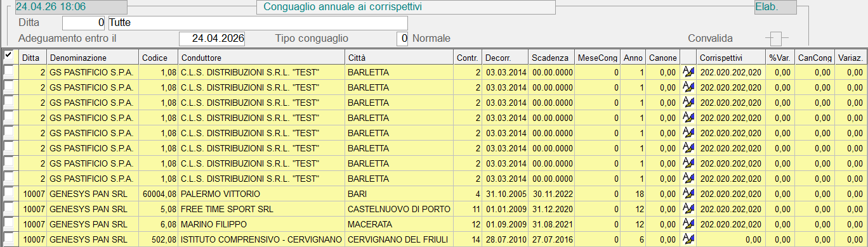Open the chart icon in MARINO FILIPPO row
The width and height of the screenshot is (868, 247).
[x=688, y=224]
